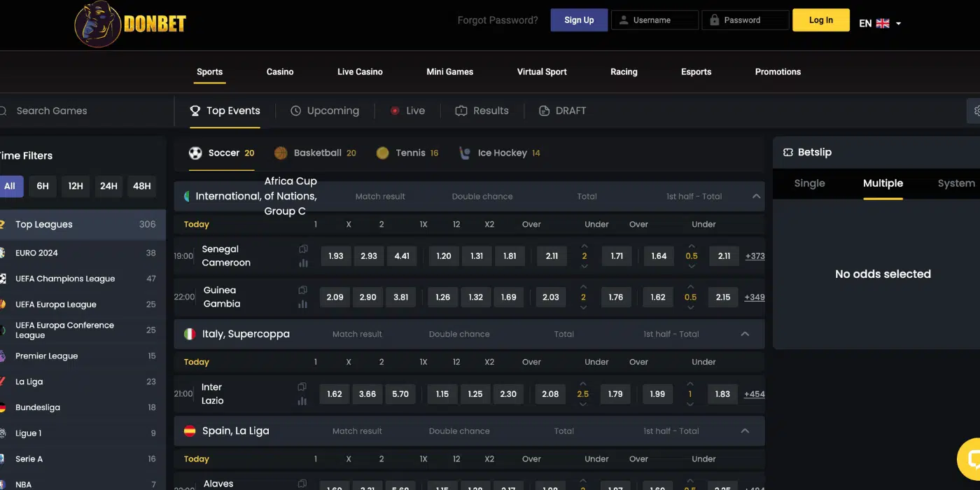Viewport: 980px width, 490px height.
Task: Select the 24H time filter
Action: click(x=108, y=185)
